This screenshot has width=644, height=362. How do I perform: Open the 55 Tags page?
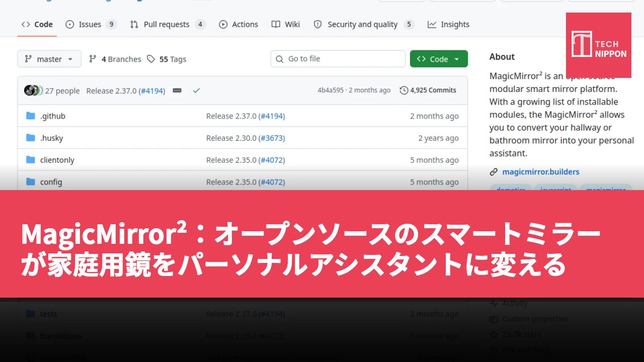click(x=167, y=59)
